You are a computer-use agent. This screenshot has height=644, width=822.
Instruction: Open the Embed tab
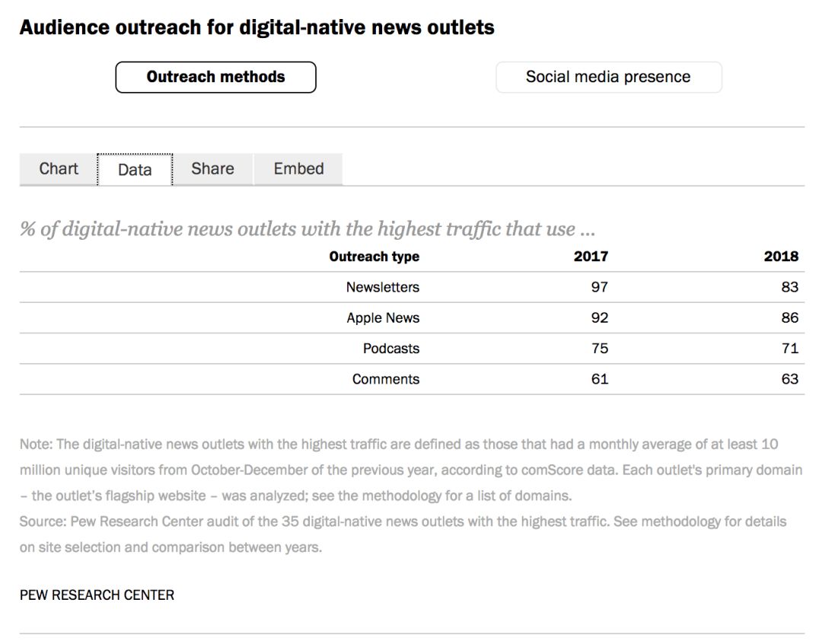298,169
